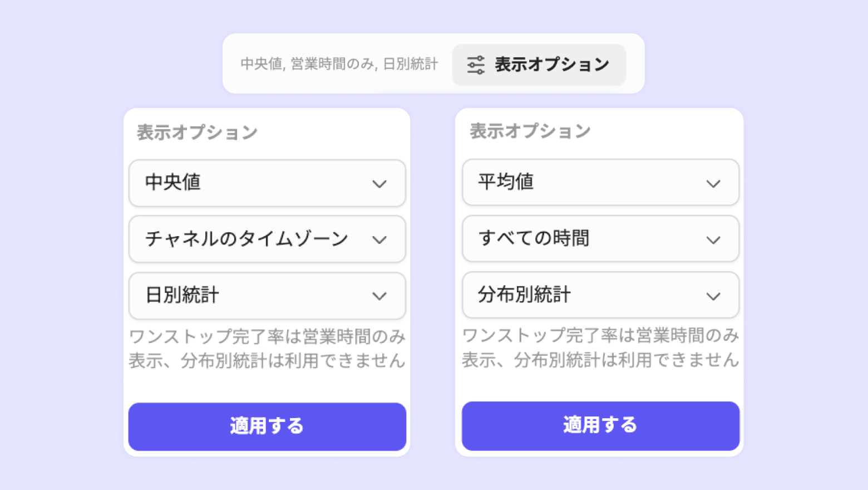Expand the すべての時間 selector text

click(534, 238)
